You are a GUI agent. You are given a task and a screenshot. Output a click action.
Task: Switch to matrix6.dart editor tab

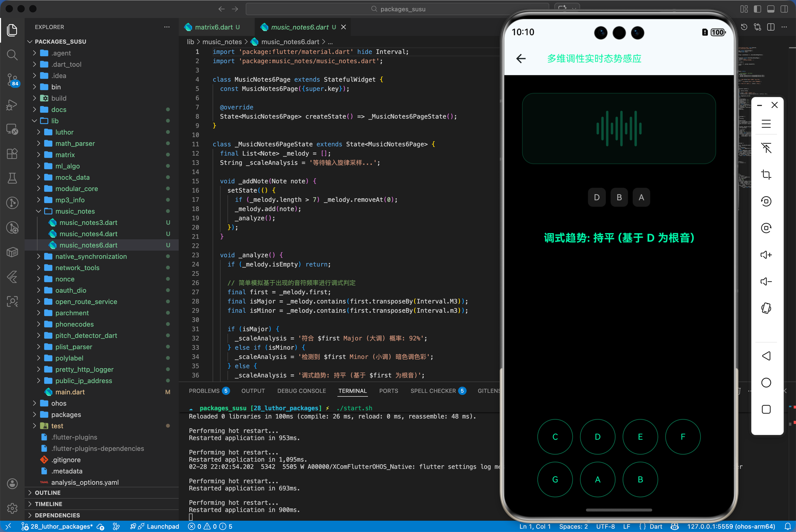tap(213, 27)
